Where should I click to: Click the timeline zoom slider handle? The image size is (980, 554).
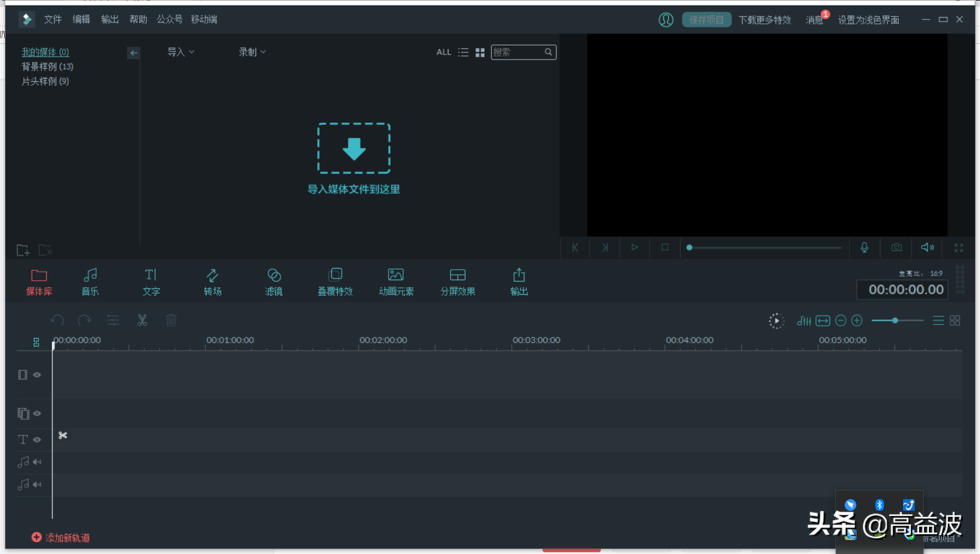coord(895,320)
